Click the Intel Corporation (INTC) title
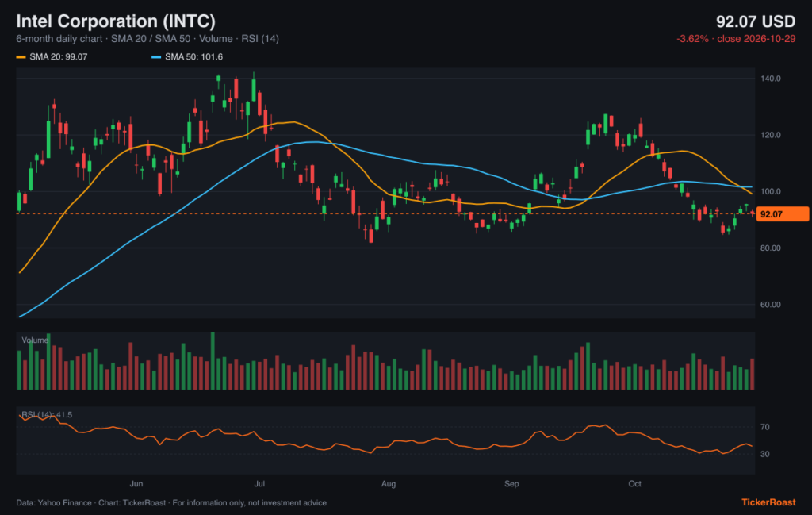Viewport: 812px width, 515px height. [116, 21]
